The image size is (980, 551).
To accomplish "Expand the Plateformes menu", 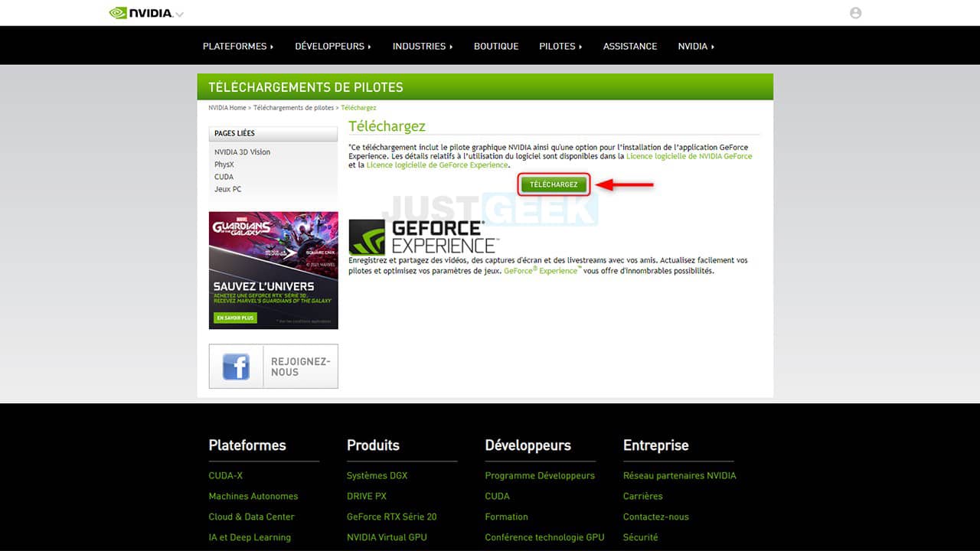I will tap(238, 46).
